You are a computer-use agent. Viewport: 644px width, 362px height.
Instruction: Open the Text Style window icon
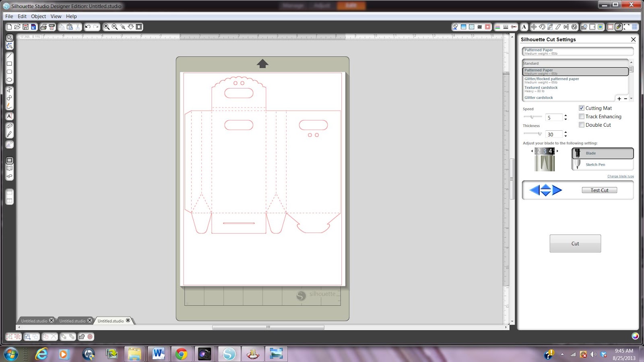tap(524, 27)
